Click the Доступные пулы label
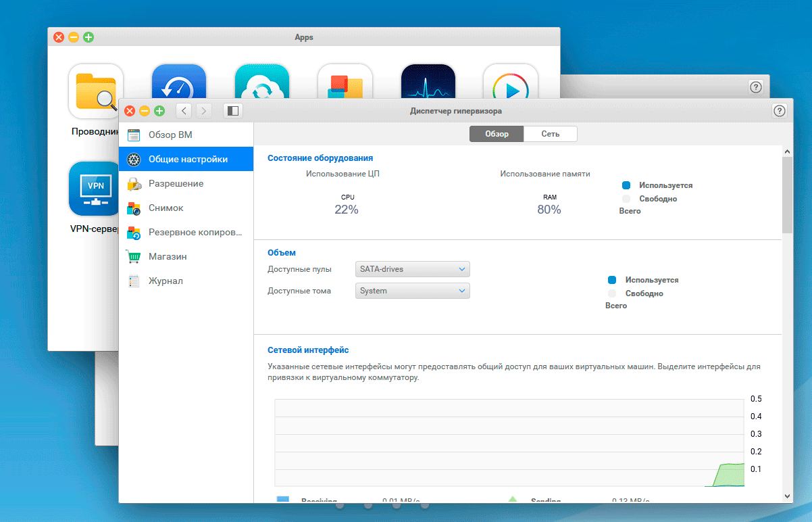 click(299, 269)
